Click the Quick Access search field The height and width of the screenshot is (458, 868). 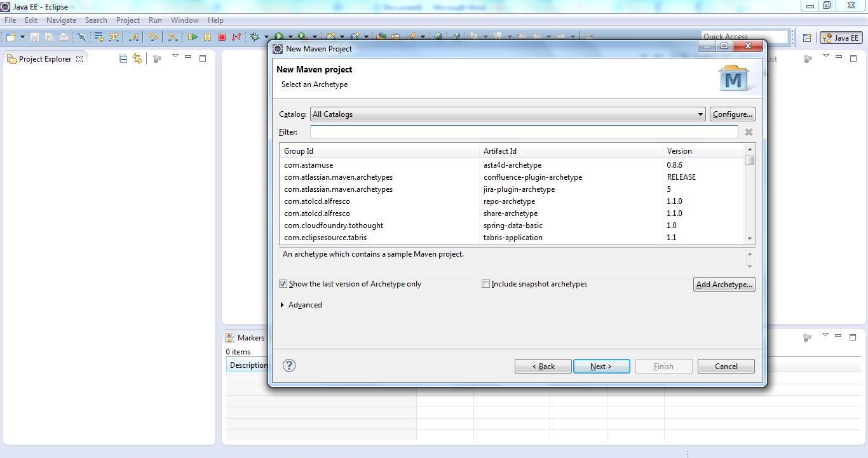(x=744, y=37)
